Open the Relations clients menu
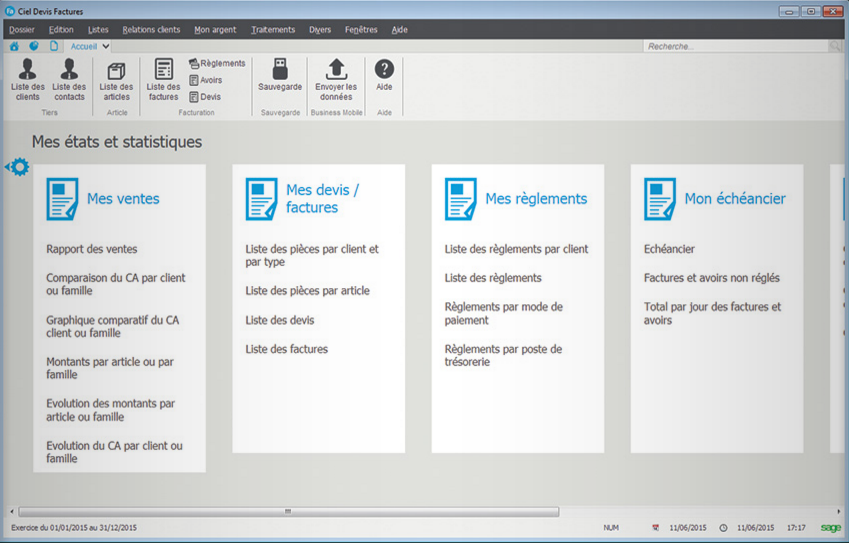 pos(151,30)
